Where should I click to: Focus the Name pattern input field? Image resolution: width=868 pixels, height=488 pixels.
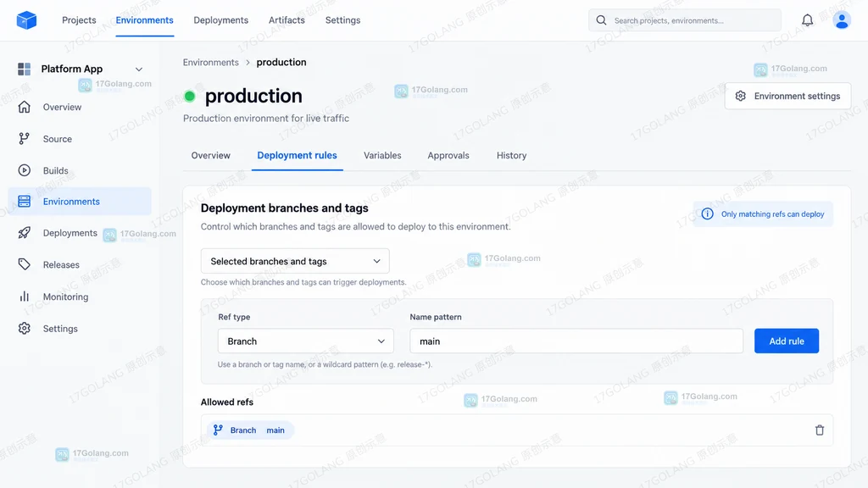click(576, 341)
